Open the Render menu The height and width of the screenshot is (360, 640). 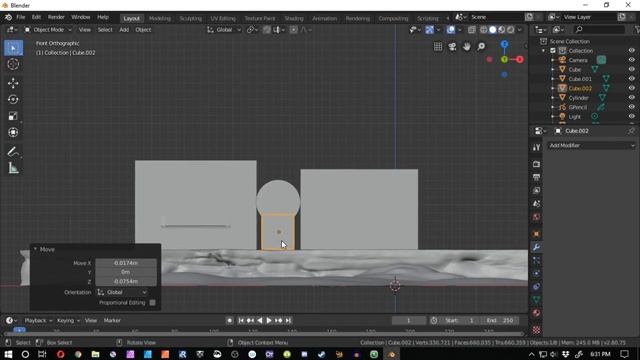tap(56, 17)
